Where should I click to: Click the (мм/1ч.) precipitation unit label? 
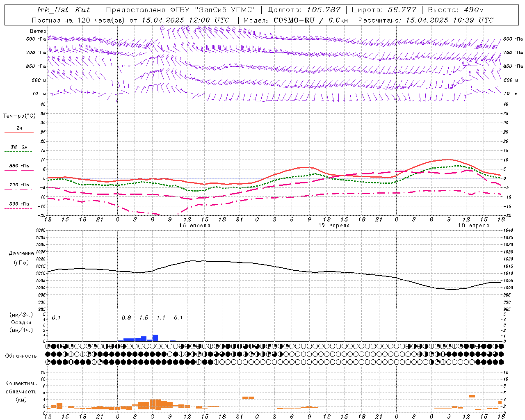coord(21,330)
